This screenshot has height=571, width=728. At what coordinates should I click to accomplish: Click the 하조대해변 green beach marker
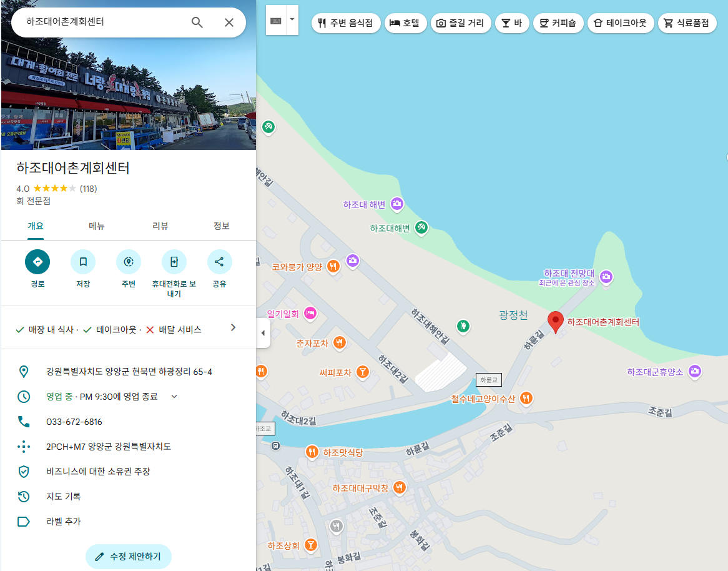tap(421, 227)
